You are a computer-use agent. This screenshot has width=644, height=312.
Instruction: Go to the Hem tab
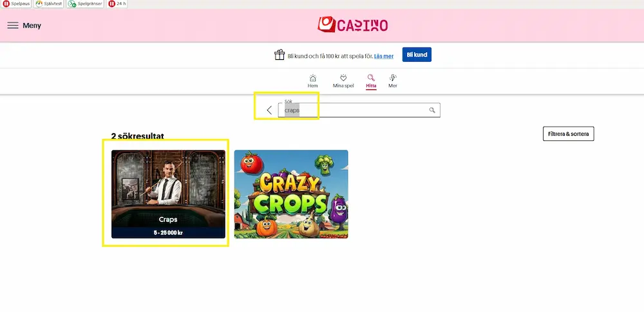pyautogui.click(x=312, y=81)
